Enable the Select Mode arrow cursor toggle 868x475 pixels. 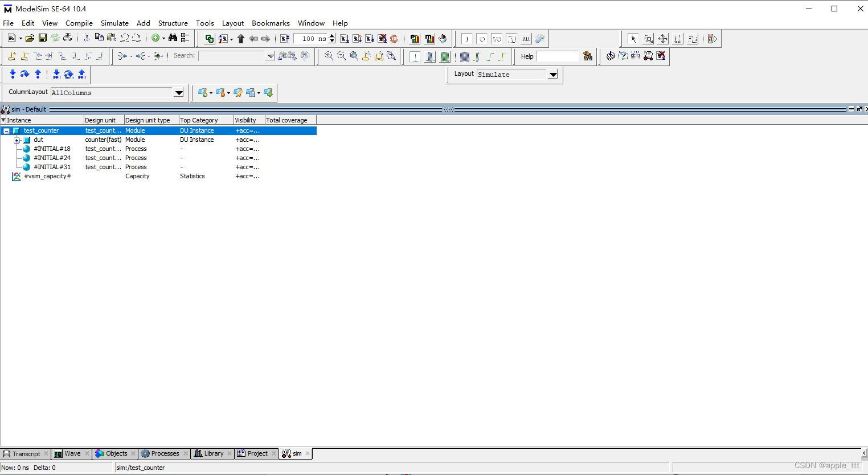point(633,39)
